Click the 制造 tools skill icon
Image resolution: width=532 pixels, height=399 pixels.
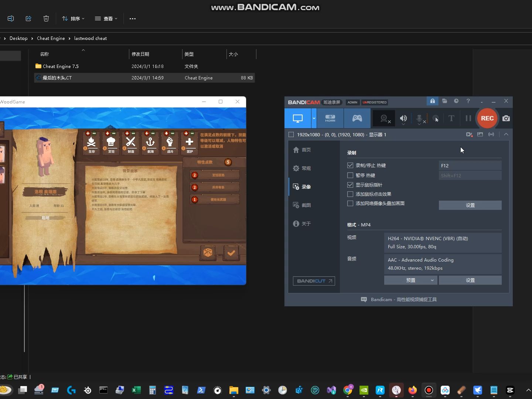coord(131,143)
